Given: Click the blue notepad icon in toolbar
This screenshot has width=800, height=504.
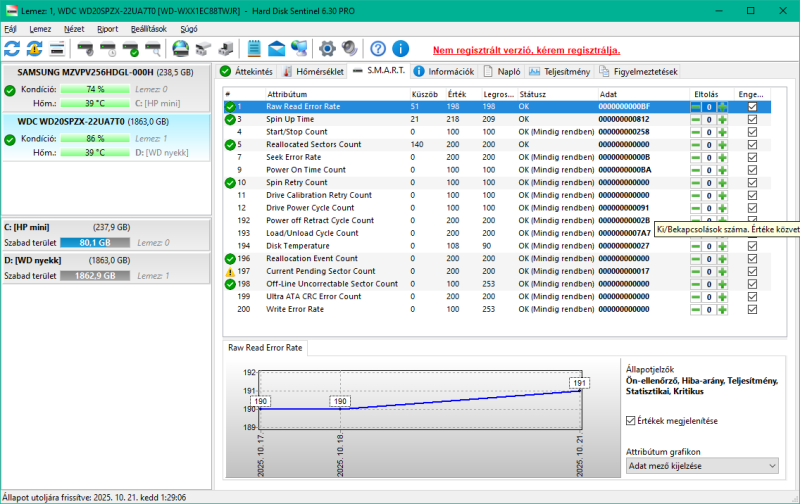Looking at the screenshot, I should click(x=254, y=48).
